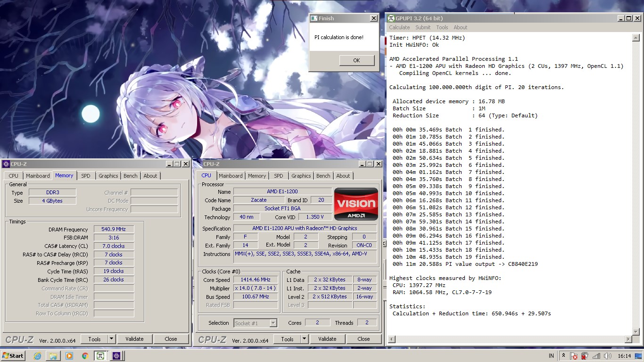
Task: Launch Windows Media Player from taskbar
Action: point(69,356)
